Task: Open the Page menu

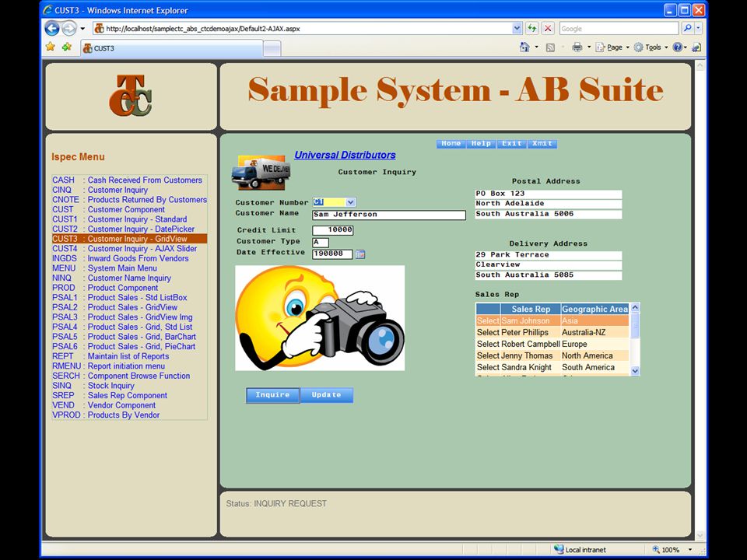Action: coord(612,47)
